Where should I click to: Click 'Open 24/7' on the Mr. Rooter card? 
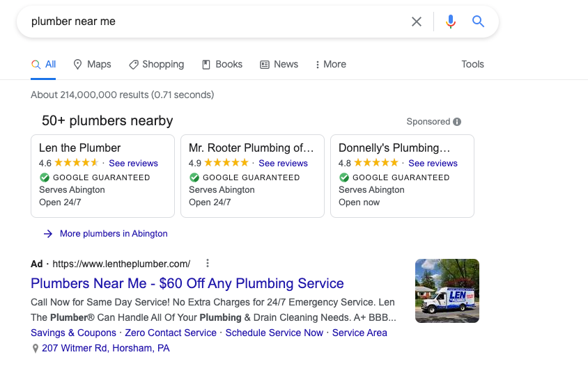click(210, 203)
